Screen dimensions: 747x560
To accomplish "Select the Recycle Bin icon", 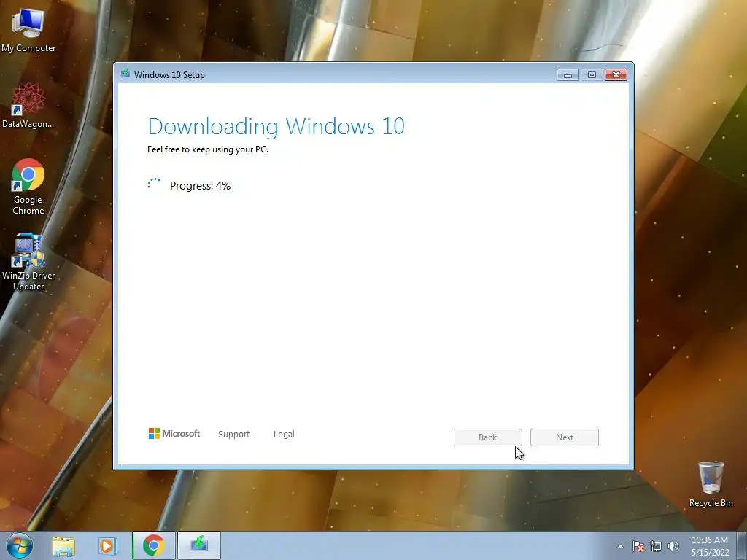I will click(x=711, y=484).
